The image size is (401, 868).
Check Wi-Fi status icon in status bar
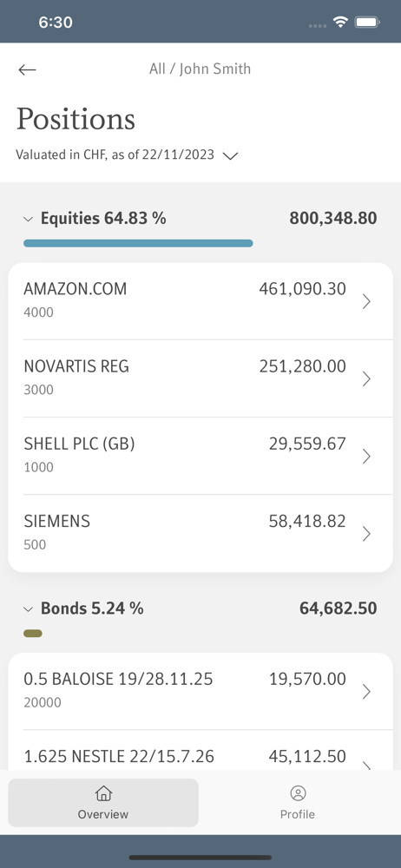[x=340, y=22]
